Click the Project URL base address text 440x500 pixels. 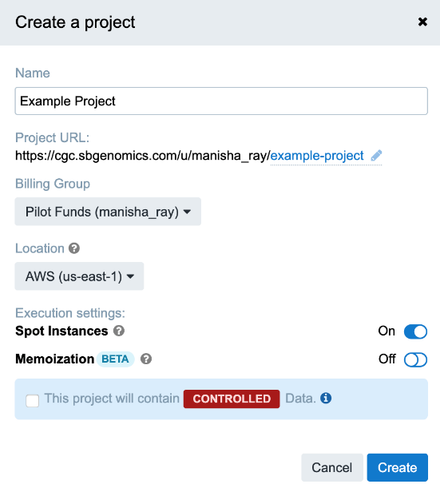[143, 156]
